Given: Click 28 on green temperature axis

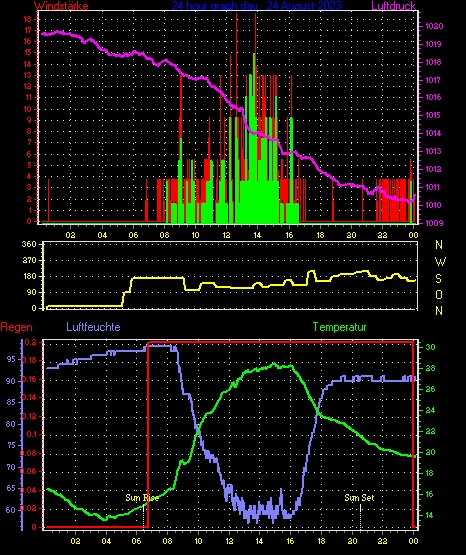Looking at the screenshot, I should [430, 368].
